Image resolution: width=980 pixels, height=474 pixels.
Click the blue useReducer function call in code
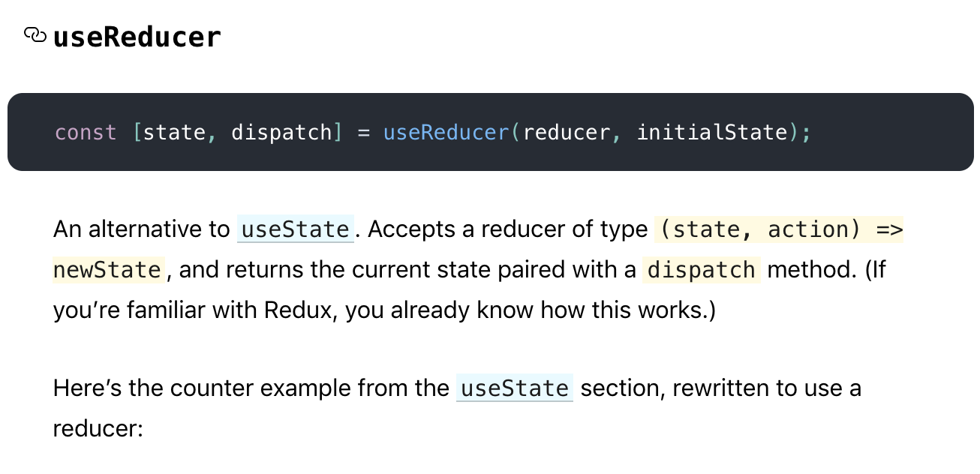click(x=446, y=133)
